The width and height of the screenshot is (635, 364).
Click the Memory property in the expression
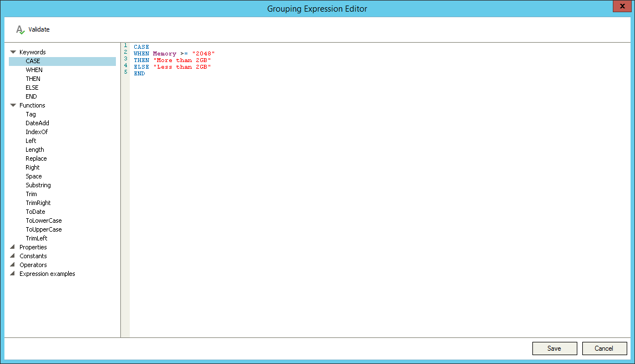pyautogui.click(x=164, y=53)
